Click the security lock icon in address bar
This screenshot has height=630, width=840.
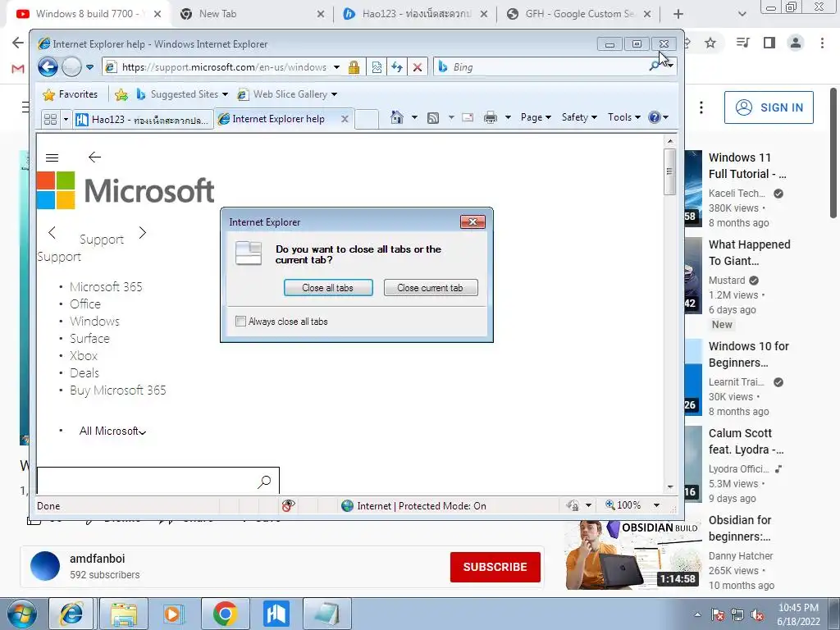[x=354, y=67]
